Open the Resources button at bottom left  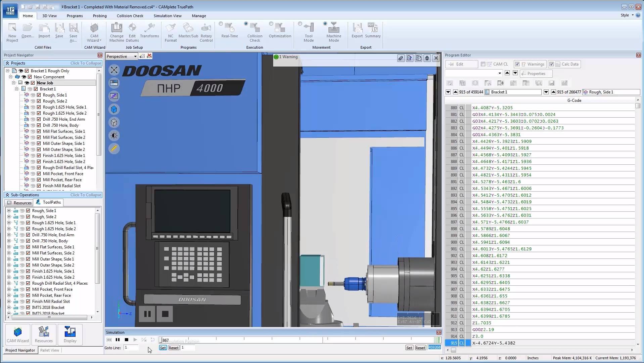tap(44, 334)
